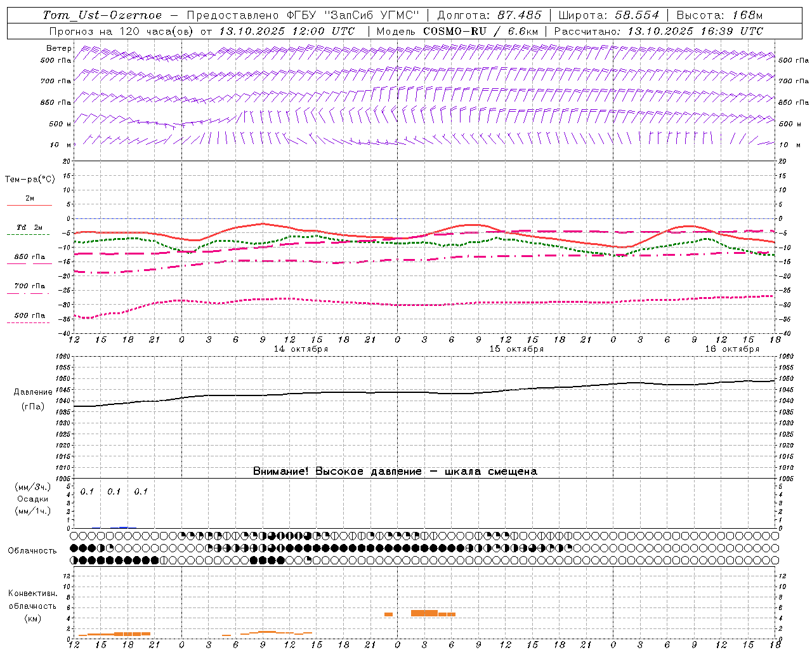The image size is (812, 650).
Task: Click the 14 октября date label
Action: click(x=301, y=349)
